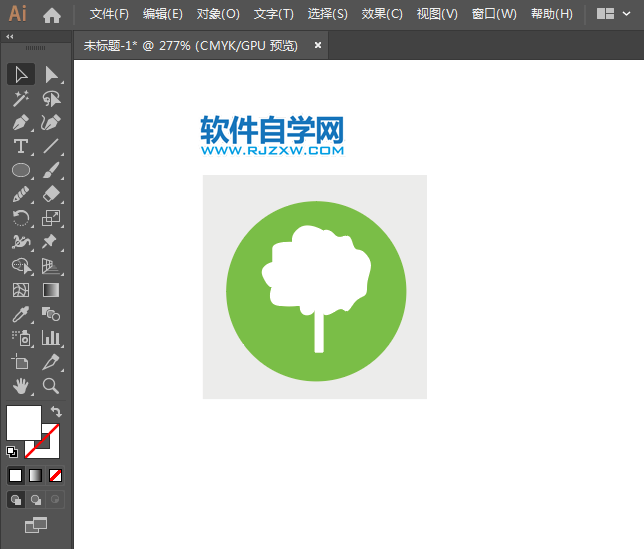Collapse the tools panel with double arrows

(x=10, y=37)
